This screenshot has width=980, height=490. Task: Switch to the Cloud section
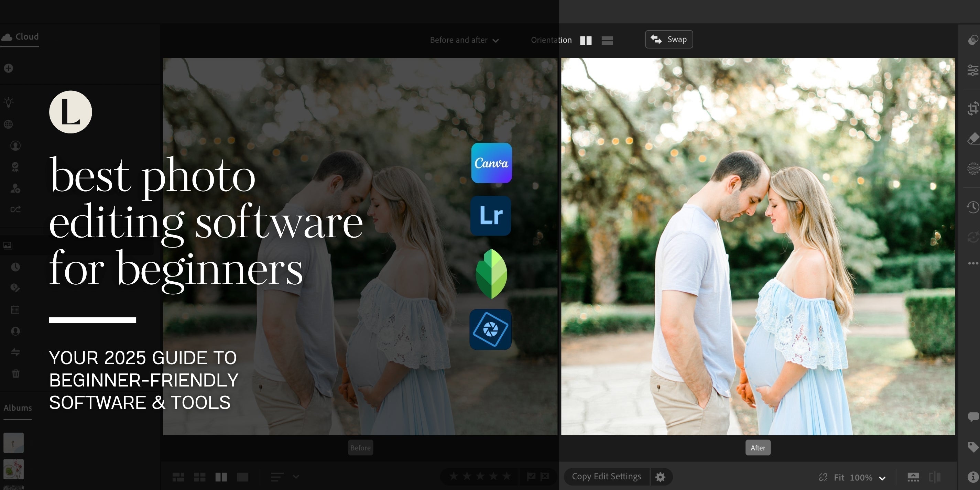(x=20, y=36)
